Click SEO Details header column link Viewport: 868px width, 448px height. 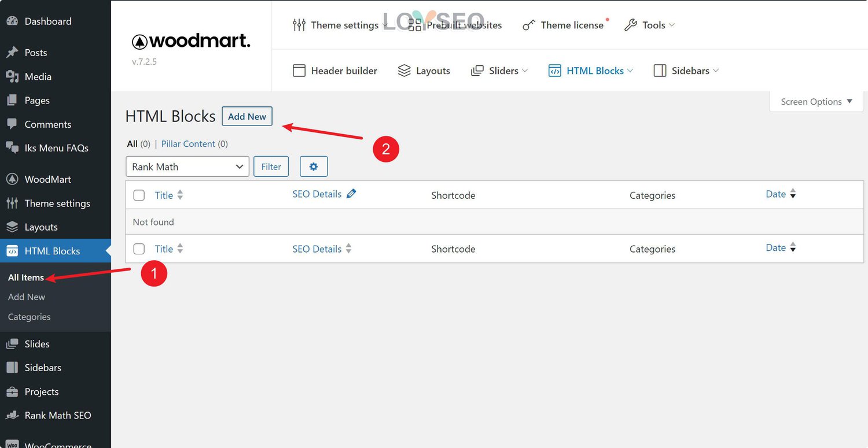[x=317, y=194]
